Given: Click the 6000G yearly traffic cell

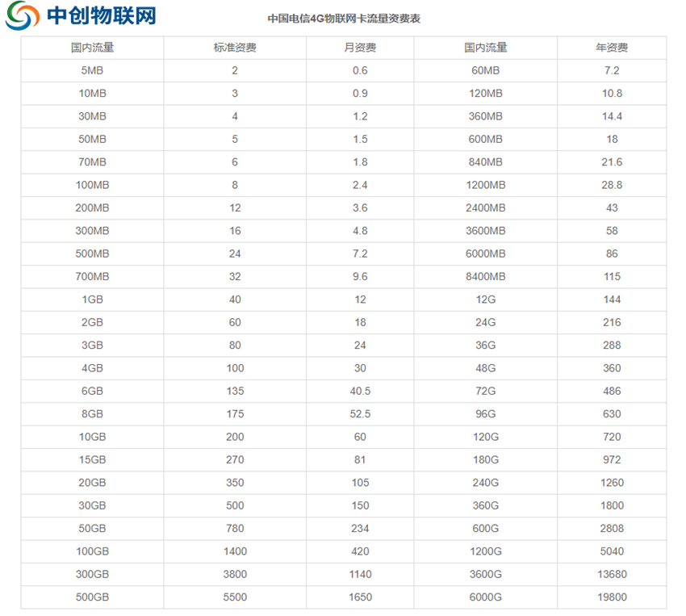Looking at the screenshot, I should (x=485, y=597).
